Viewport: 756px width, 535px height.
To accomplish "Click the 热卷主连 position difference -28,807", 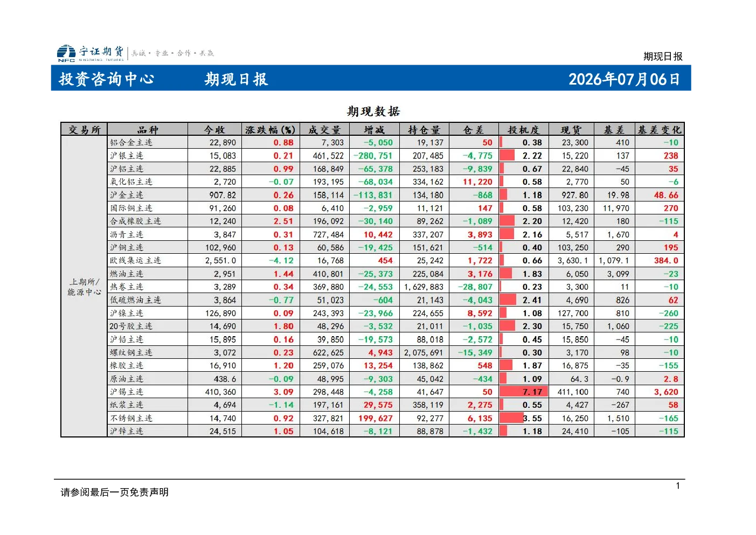I will click(x=475, y=287).
